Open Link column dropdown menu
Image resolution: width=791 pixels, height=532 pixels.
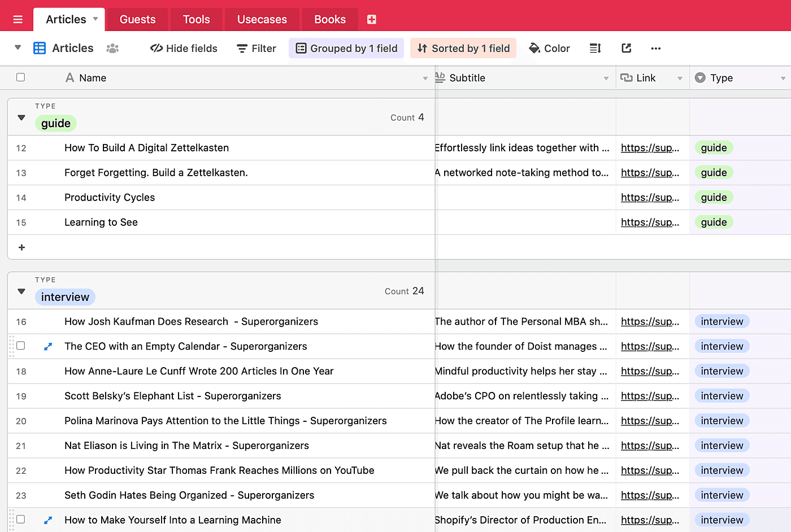tap(680, 79)
